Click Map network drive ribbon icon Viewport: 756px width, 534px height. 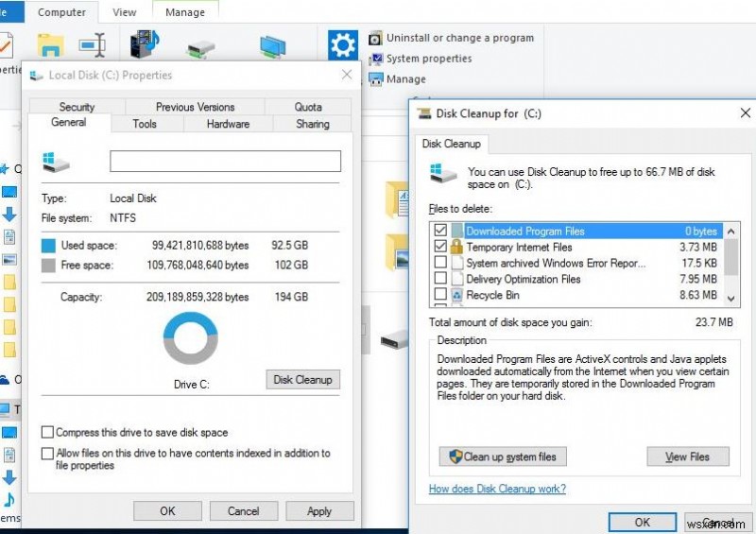[200, 49]
